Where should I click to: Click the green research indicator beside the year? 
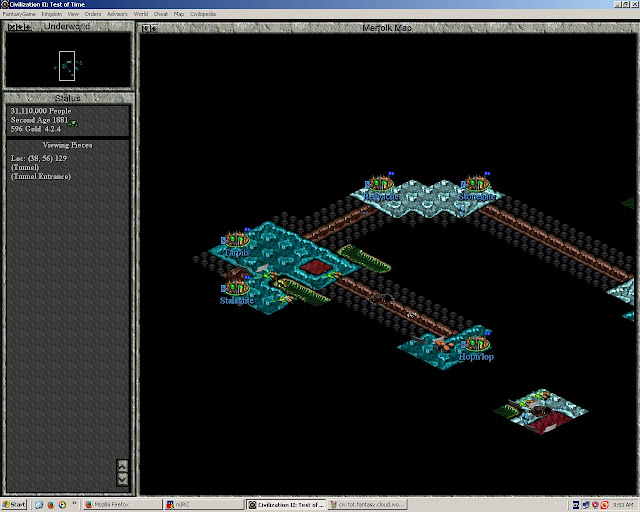click(x=73, y=122)
